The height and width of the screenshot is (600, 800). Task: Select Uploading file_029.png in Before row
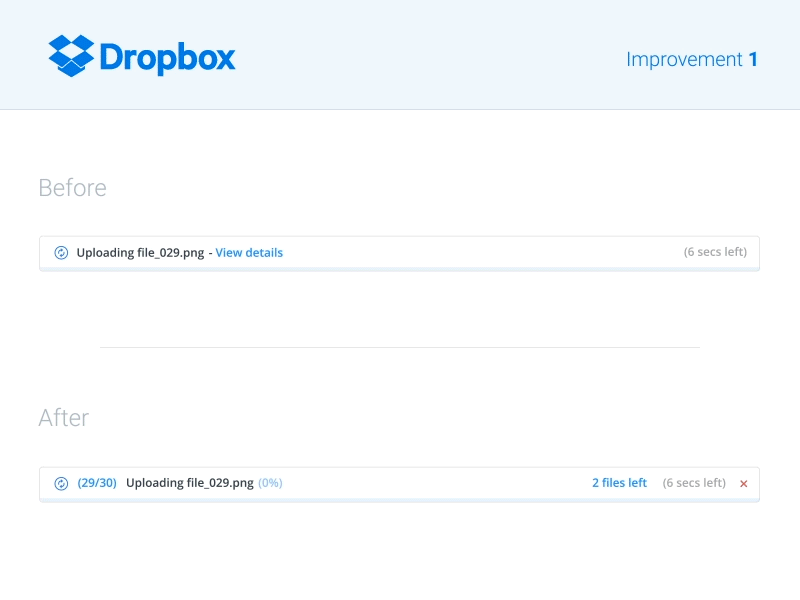click(x=139, y=252)
